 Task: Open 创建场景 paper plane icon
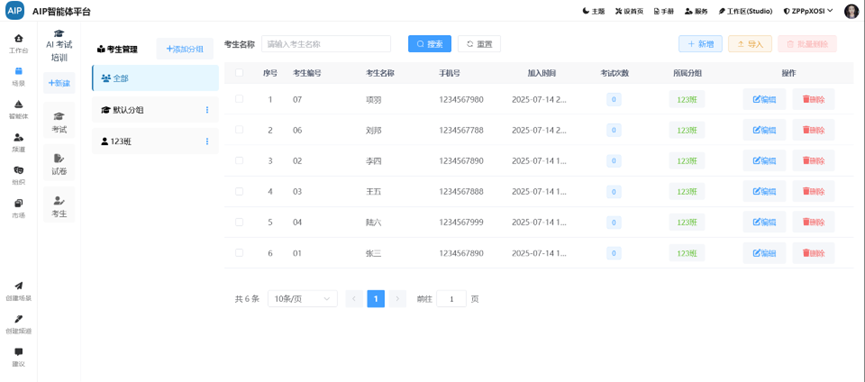tap(18, 286)
